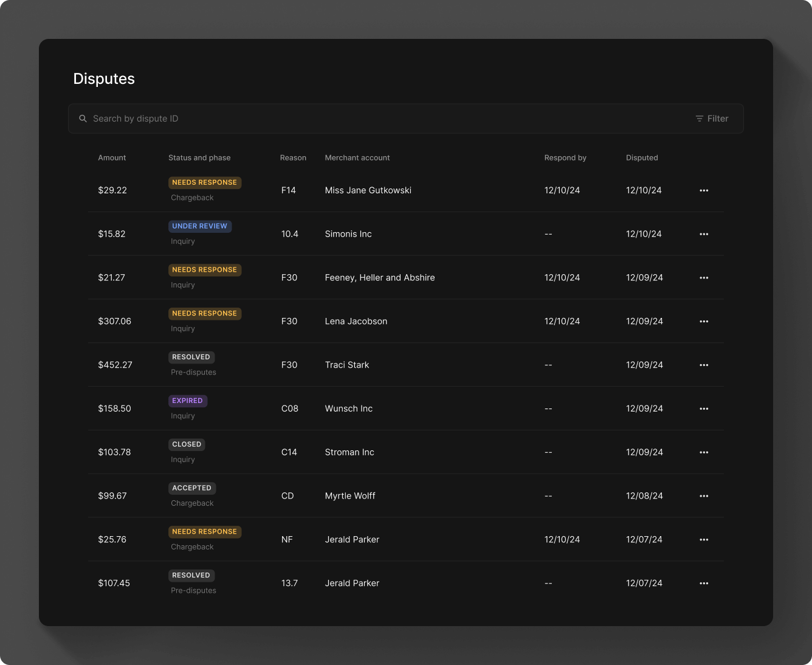Screen dimensions: 812x665
Task: Open more options for the $25.76 dispute
Action: click(x=704, y=540)
